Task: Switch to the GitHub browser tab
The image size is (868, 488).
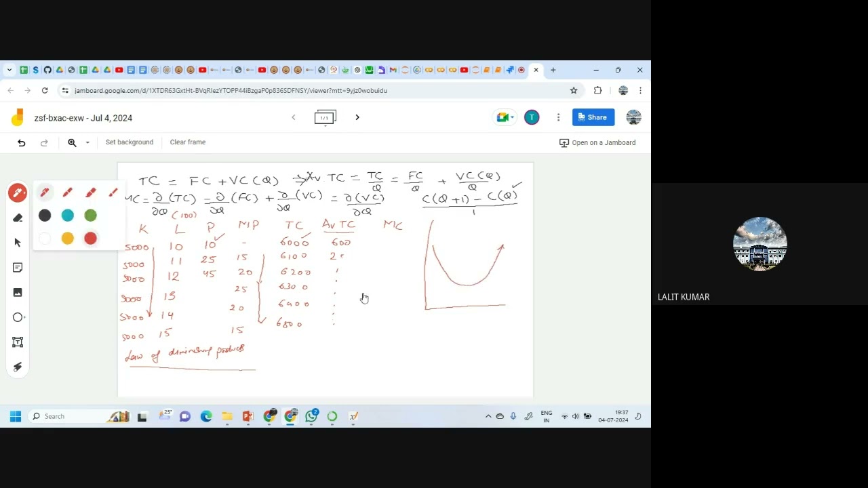Action: click(x=47, y=70)
